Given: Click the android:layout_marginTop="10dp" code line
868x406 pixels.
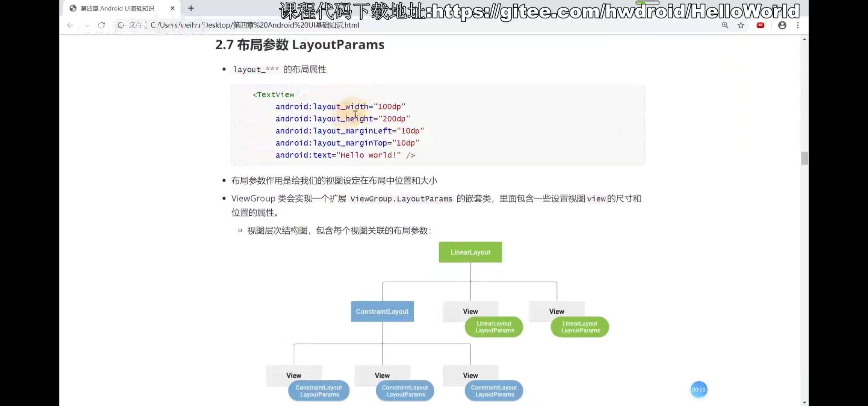Looking at the screenshot, I should click(x=348, y=143).
